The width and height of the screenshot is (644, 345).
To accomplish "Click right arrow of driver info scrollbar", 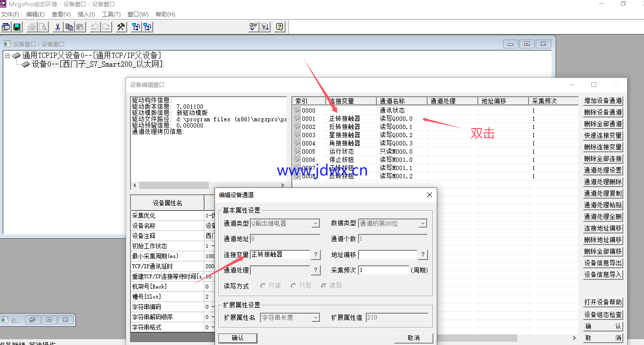I will [x=283, y=186].
